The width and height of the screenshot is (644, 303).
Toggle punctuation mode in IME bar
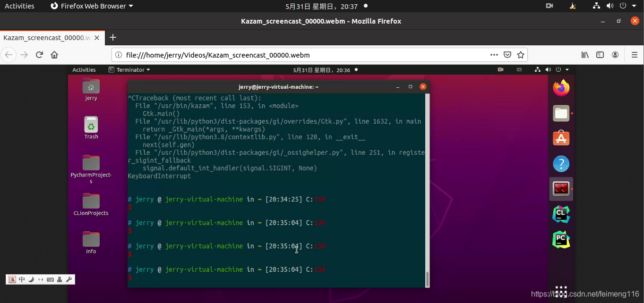tap(41, 279)
